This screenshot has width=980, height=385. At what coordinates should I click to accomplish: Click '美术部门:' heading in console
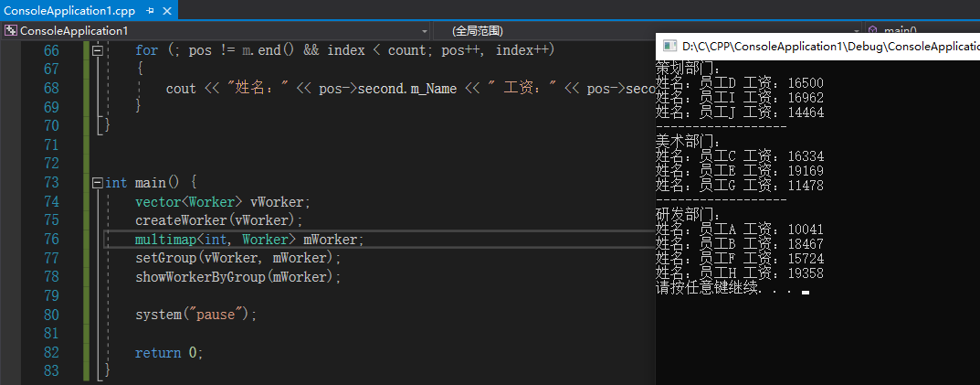[688, 142]
